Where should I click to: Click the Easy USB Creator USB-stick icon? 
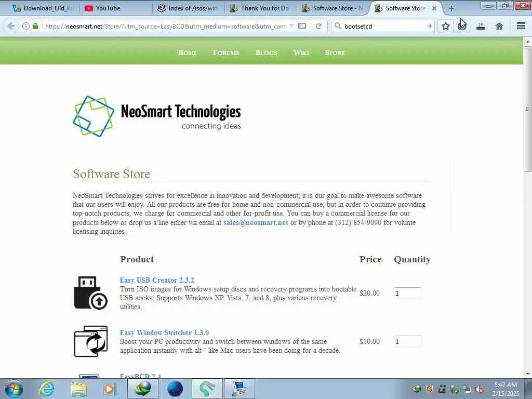(90, 293)
